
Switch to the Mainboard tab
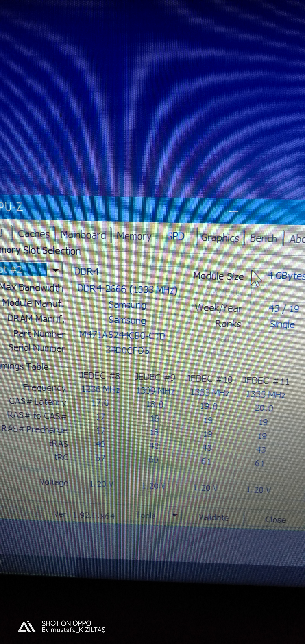point(83,235)
